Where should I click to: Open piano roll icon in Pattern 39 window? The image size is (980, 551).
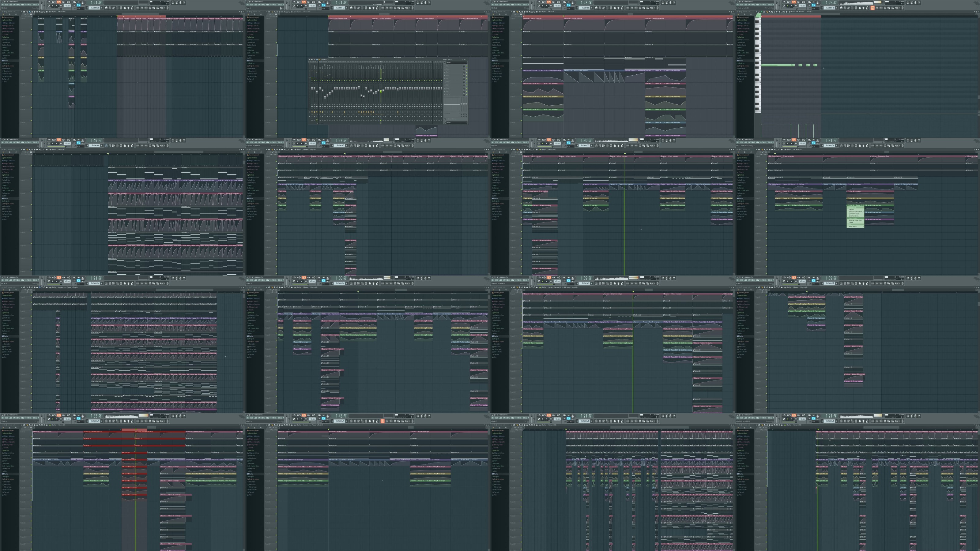pyautogui.click(x=114, y=8)
